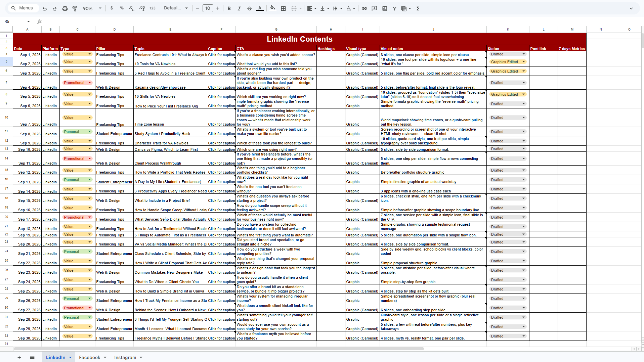The height and width of the screenshot is (362, 644).
Task: Select row 7 header
Action: click(6, 83)
